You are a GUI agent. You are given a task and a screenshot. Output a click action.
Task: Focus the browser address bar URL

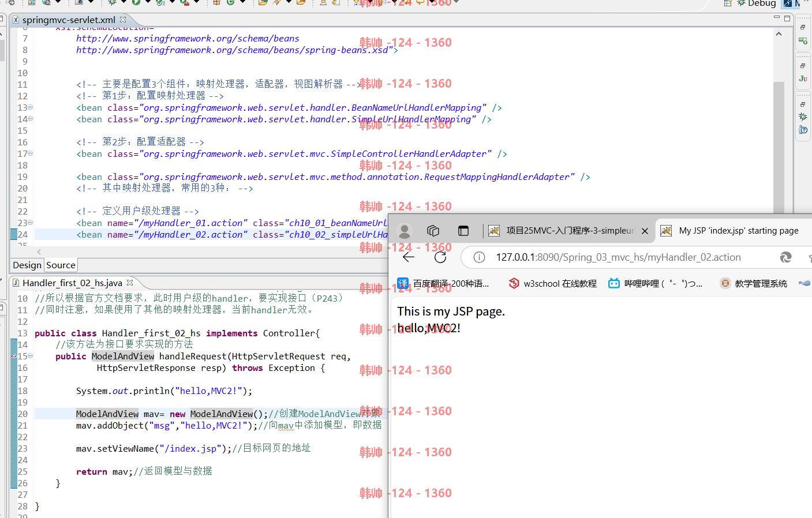pyautogui.click(x=618, y=257)
